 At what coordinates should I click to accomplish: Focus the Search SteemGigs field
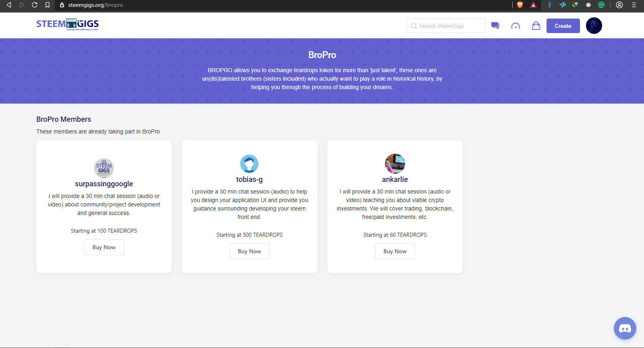(446, 26)
